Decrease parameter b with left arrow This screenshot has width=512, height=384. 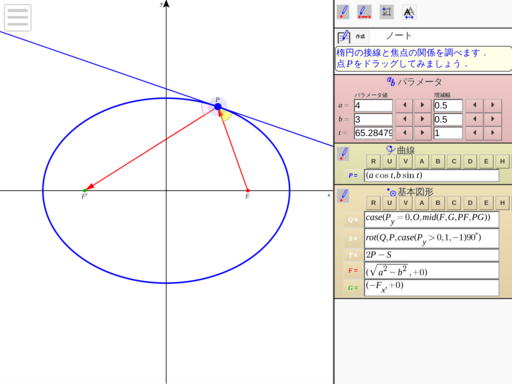[404, 119]
